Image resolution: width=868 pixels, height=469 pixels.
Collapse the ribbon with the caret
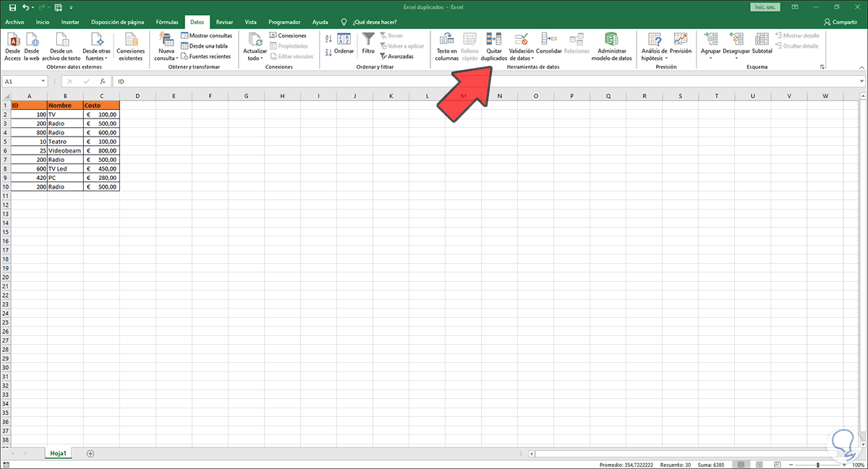(x=861, y=66)
